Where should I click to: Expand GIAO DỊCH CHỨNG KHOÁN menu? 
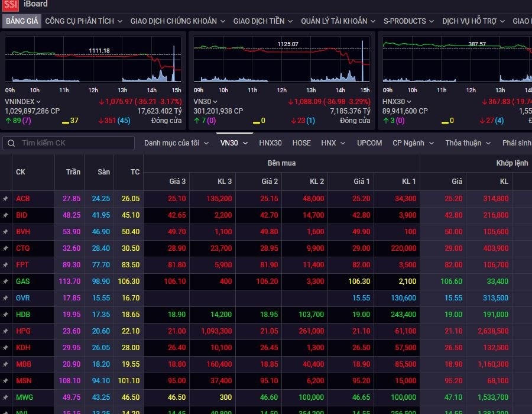pyautogui.click(x=177, y=21)
